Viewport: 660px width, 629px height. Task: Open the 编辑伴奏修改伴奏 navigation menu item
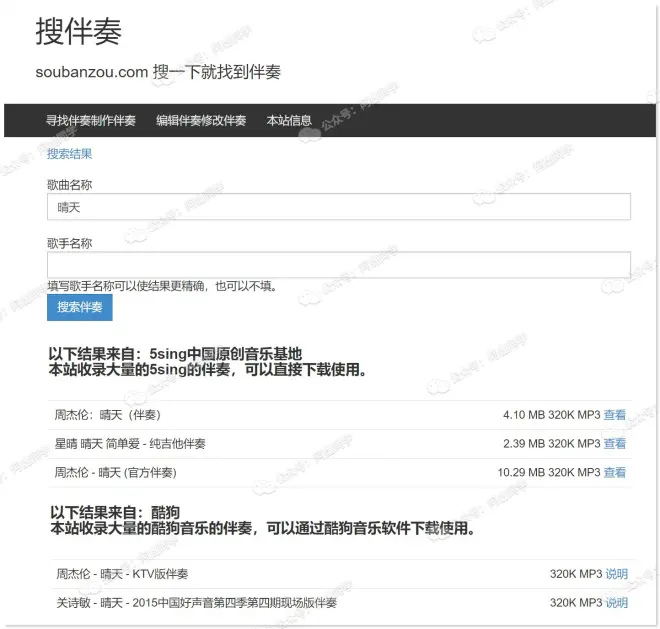coord(200,120)
